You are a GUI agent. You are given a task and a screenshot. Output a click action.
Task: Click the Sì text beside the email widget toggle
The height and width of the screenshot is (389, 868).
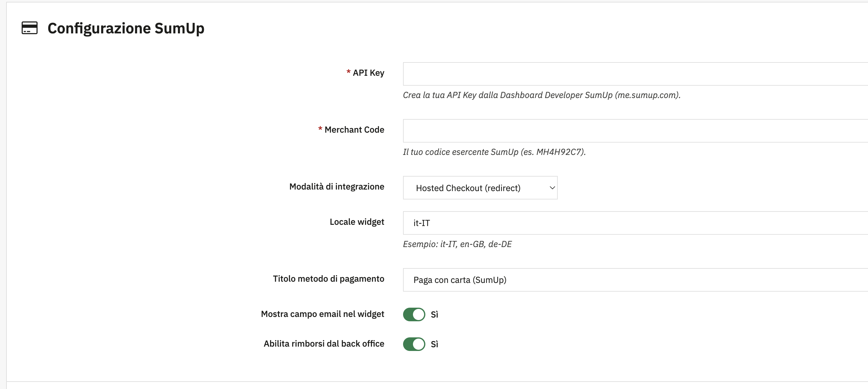pyautogui.click(x=434, y=314)
